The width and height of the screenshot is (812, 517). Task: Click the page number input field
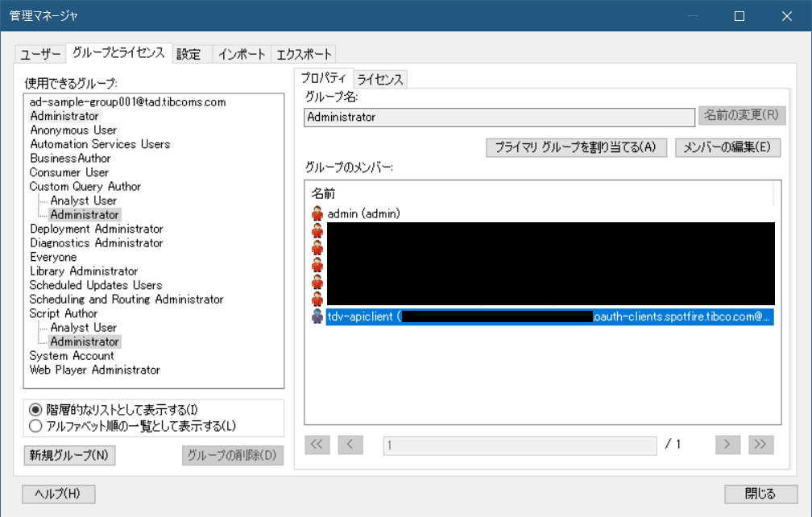point(520,445)
